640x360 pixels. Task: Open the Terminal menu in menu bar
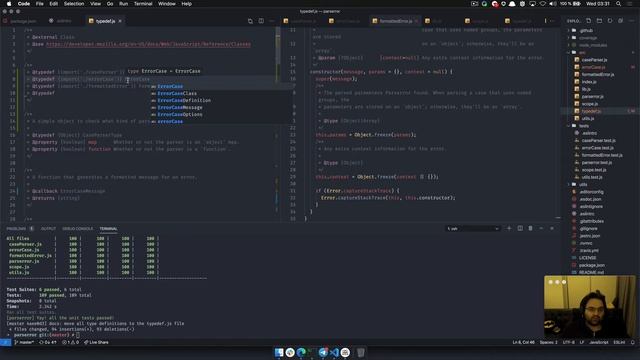click(143, 4)
